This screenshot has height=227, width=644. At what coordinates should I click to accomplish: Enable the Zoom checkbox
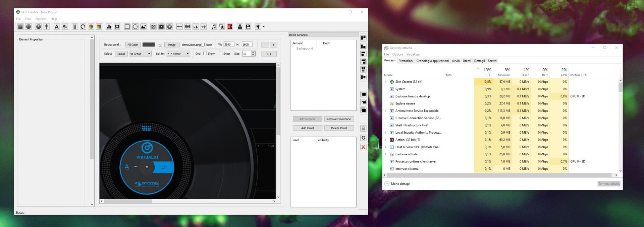pyautogui.click(x=203, y=45)
